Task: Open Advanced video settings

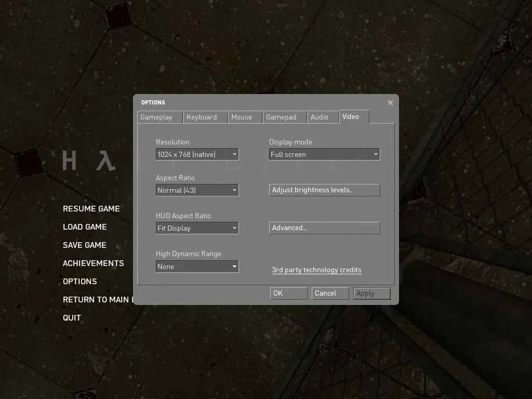Action: point(324,228)
